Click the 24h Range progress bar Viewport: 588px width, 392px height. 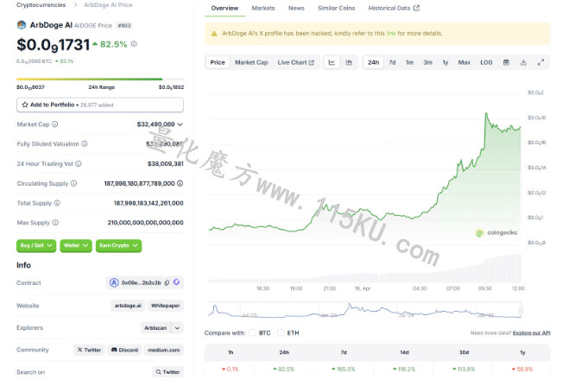[x=100, y=79]
